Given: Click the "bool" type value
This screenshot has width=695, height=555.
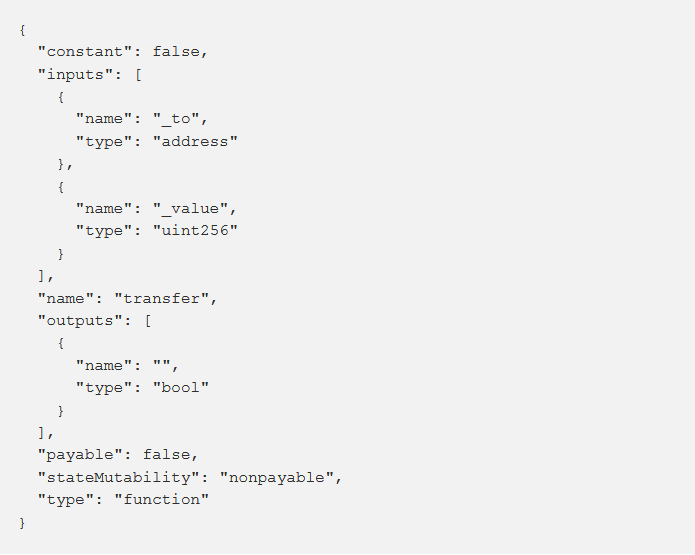Looking at the screenshot, I should click(x=180, y=387).
